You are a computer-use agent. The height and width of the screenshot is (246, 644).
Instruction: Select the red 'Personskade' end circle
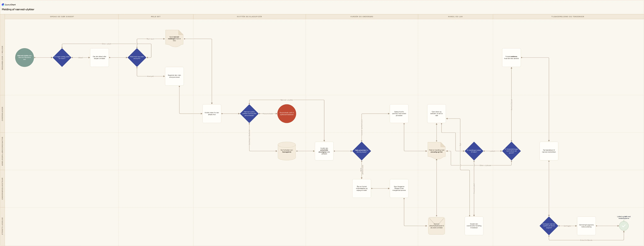click(x=287, y=114)
